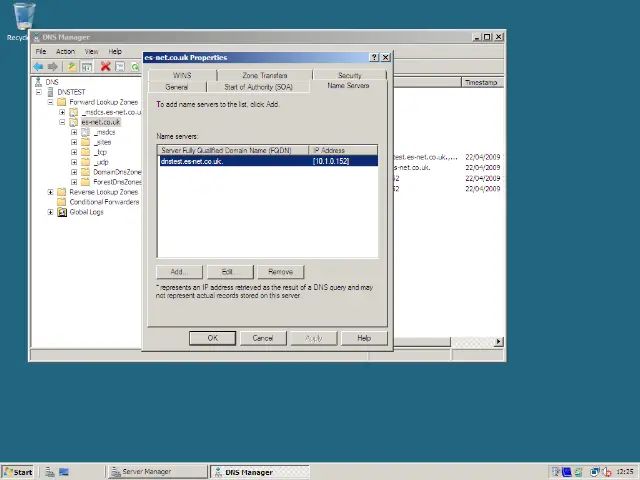This screenshot has height=480, width=640.
Task: Select the DNS root node icon
Action: point(38,82)
